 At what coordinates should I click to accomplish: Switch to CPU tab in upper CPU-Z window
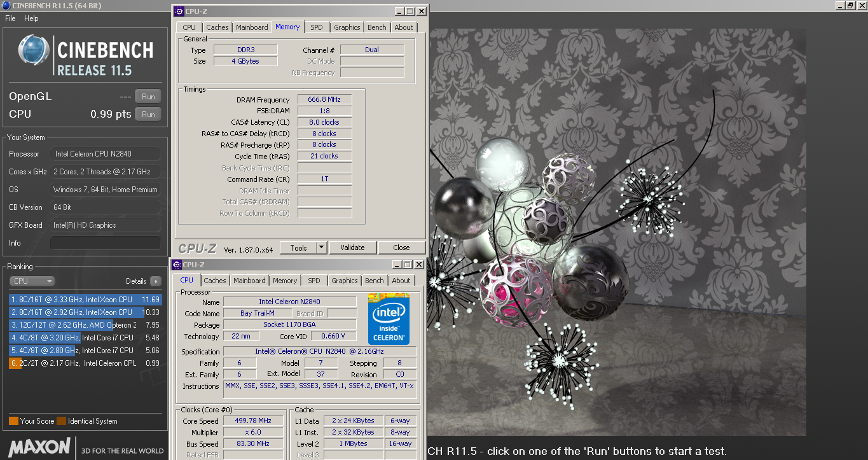(x=189, y=27)
